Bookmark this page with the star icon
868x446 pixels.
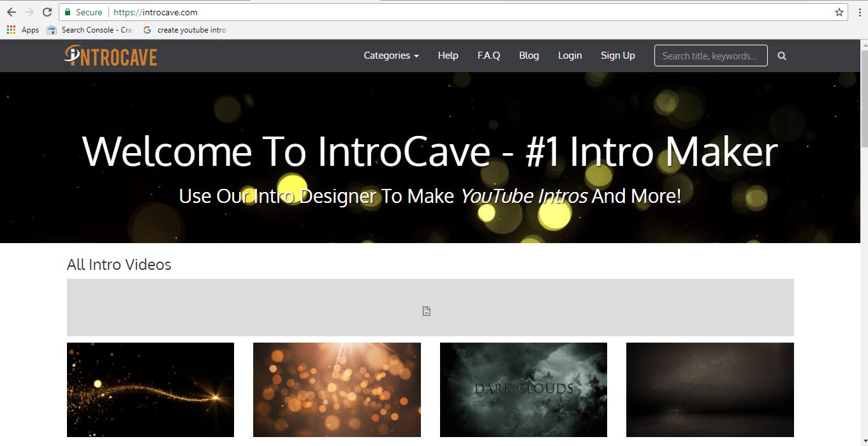(839, 12)
